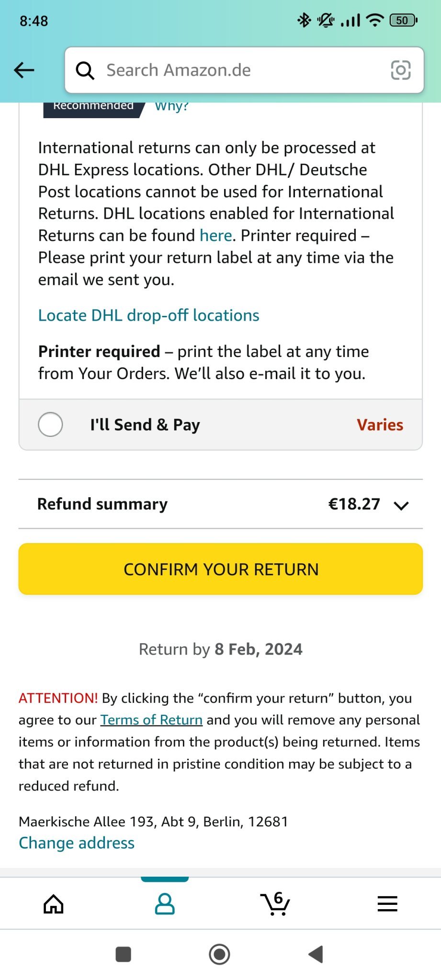This screenshot has width=441, height=980.
Task: Open Locate DHL drop-off locations link
Action: [148, 315]
